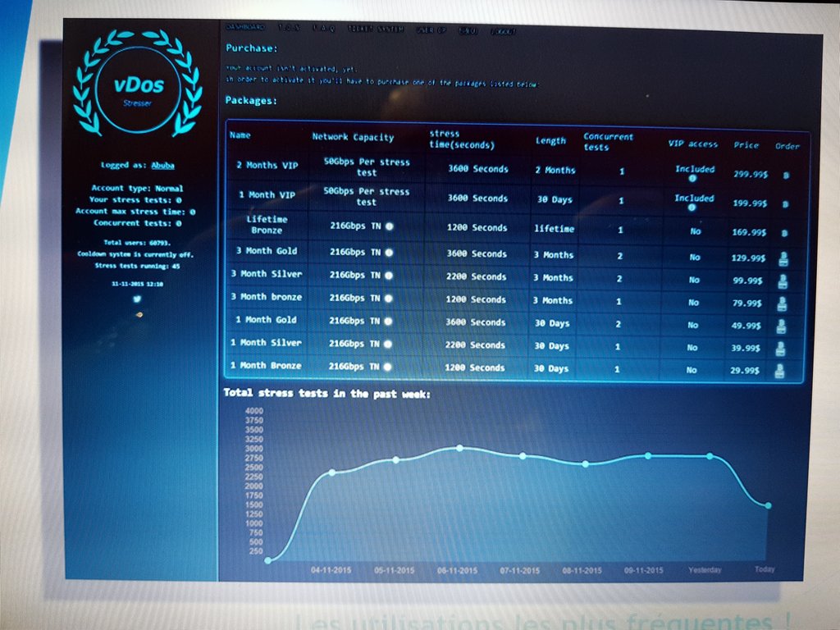Click the vDos Stresser logo
The width and height of the screenshot is (840, 630).
point(138,82)
